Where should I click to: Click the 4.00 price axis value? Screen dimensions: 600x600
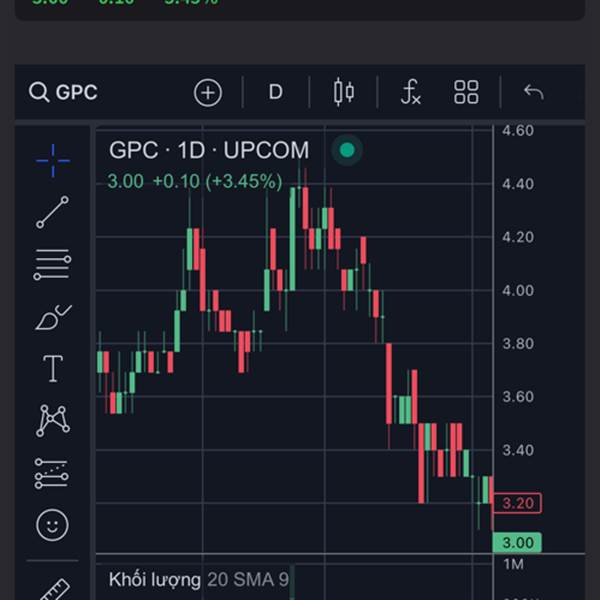518,290
